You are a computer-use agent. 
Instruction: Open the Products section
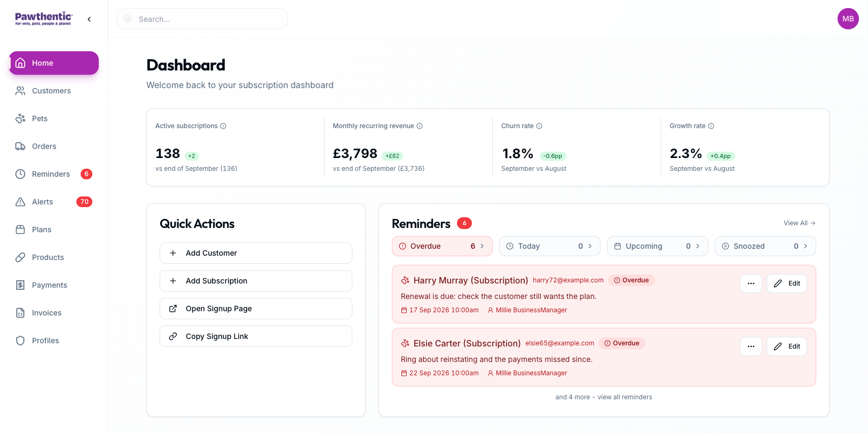point(54,257)
